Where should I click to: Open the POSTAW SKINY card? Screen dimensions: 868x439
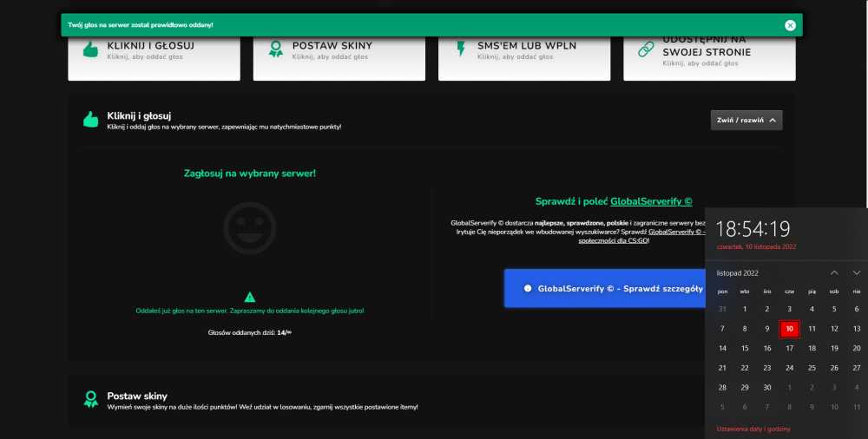click(339, 58)
